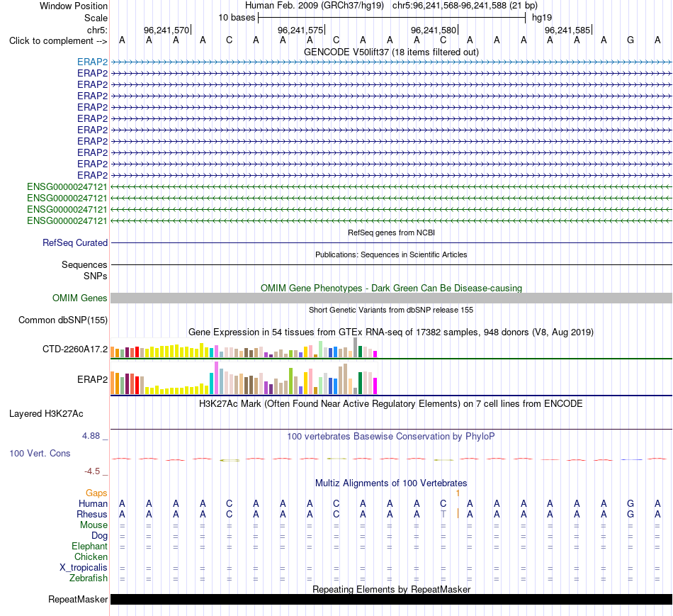Select the Window Position label
The width and height of the screenshot is (673, 616).
[74, 6]
